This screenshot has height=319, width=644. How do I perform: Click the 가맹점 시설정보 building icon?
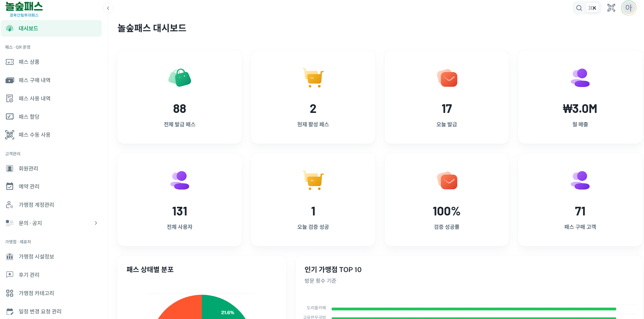click(x=10, y=257)
